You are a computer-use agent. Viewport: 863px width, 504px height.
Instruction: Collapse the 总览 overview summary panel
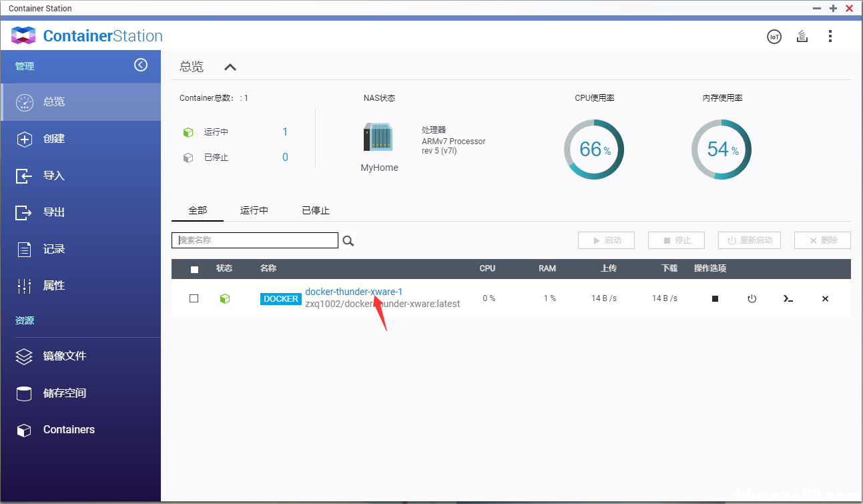[230, 67]
